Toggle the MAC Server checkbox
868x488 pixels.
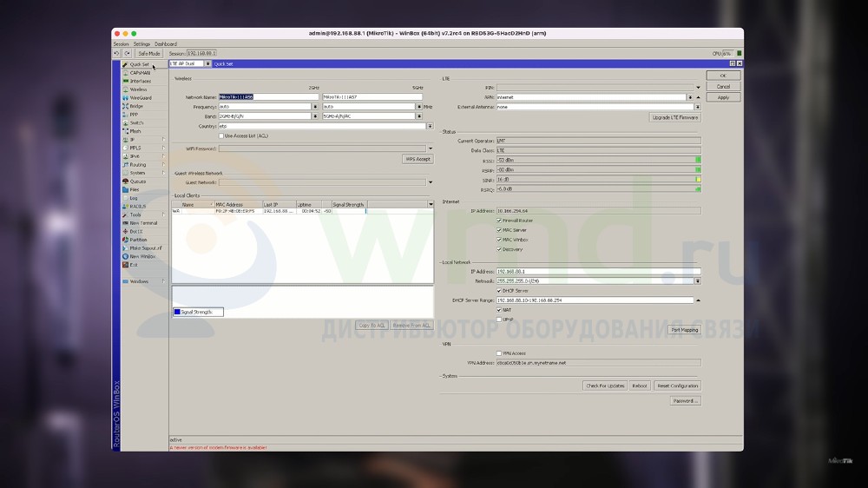pos(499,230)
